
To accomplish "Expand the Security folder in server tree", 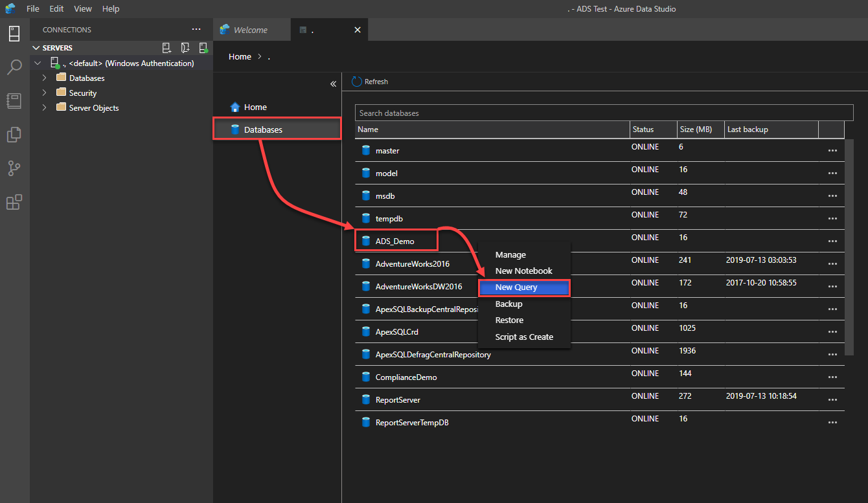I will 45,93.
